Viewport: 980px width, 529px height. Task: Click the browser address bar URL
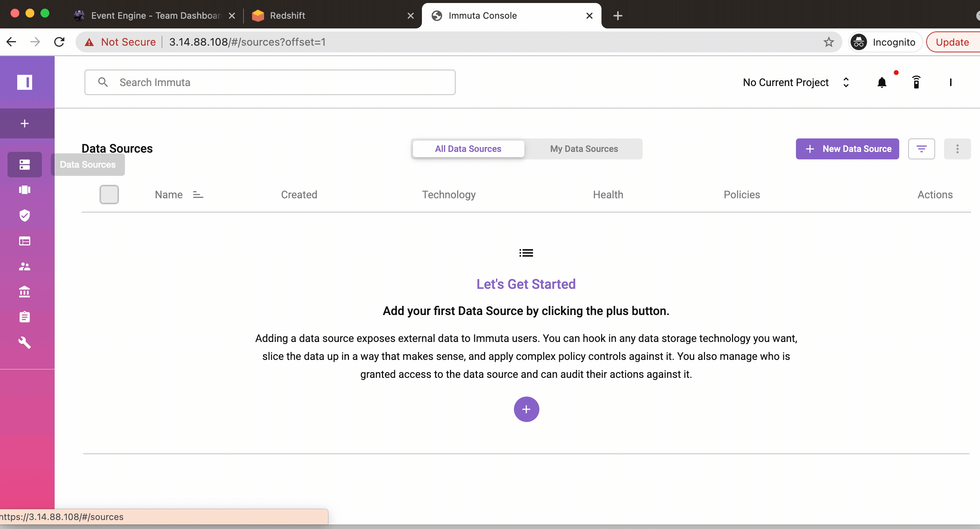247,42
